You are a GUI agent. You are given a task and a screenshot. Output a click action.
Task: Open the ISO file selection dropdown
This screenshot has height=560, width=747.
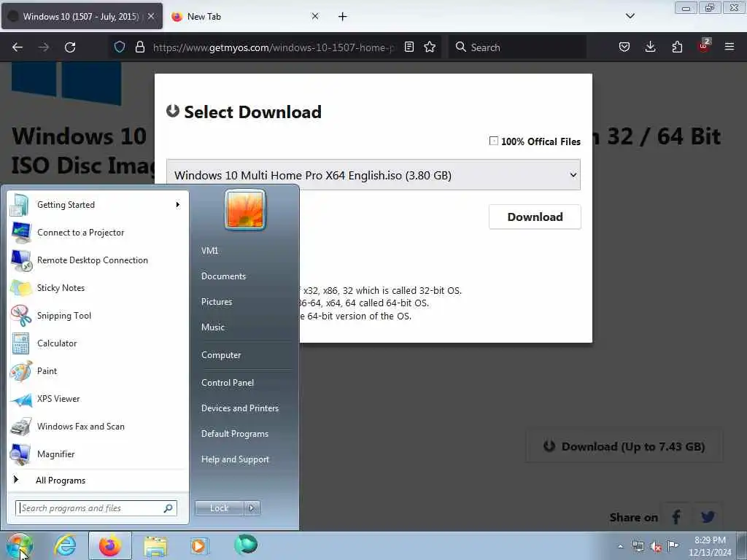tap(373, 175)
